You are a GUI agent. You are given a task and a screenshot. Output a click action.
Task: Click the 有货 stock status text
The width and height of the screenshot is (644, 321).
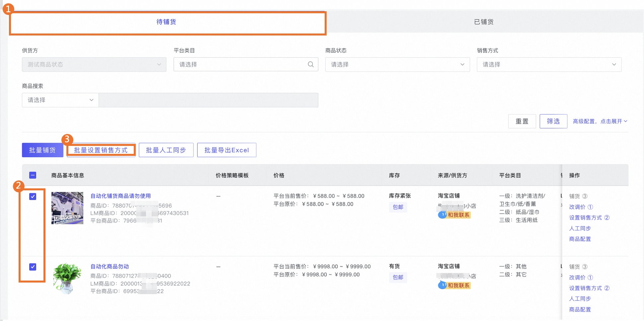click(x=394, y=266)
